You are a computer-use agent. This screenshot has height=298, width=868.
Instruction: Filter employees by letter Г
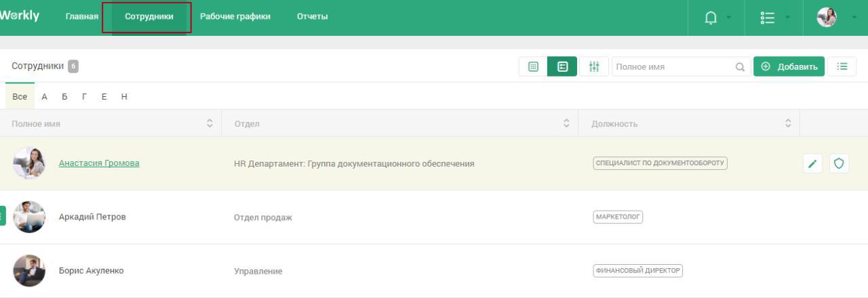[x=84, y=97]
